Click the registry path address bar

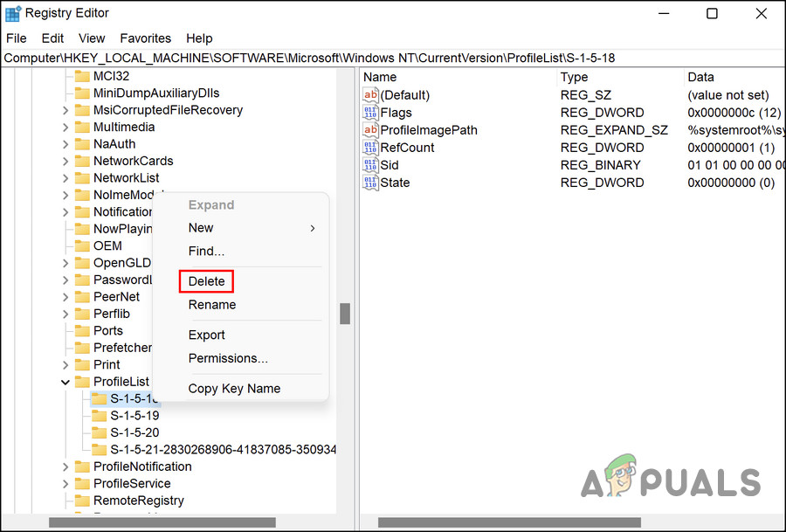393,59
